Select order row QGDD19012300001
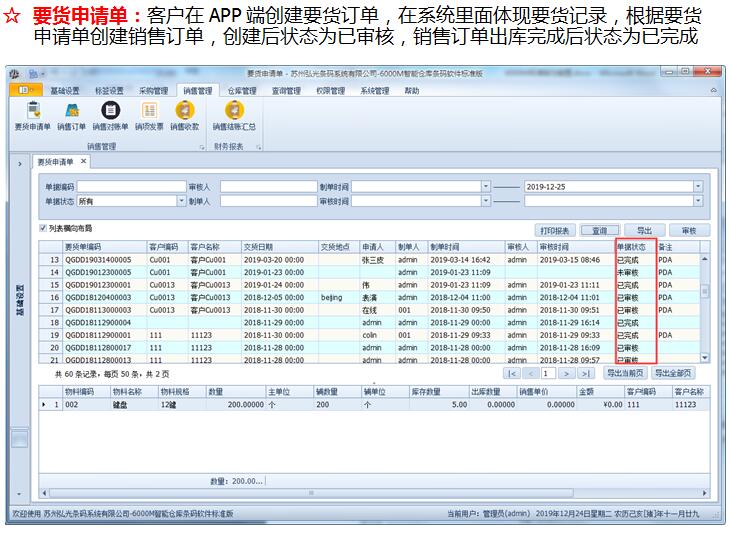730x542 pixels. pyautogui.click(x=370, y=285)
